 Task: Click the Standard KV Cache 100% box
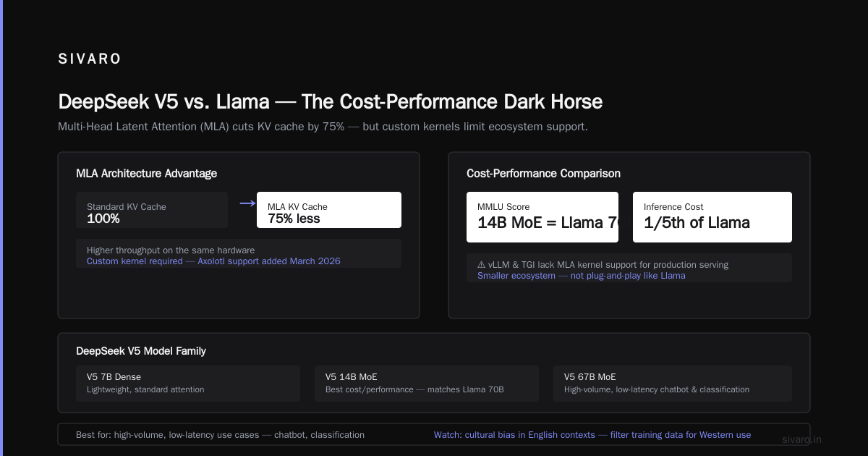coord(152,210)
